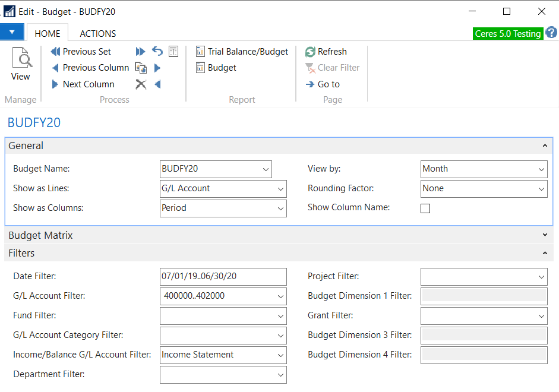
Task: Switch to the ACTIONS tab
Action: [x=98, y=33]
